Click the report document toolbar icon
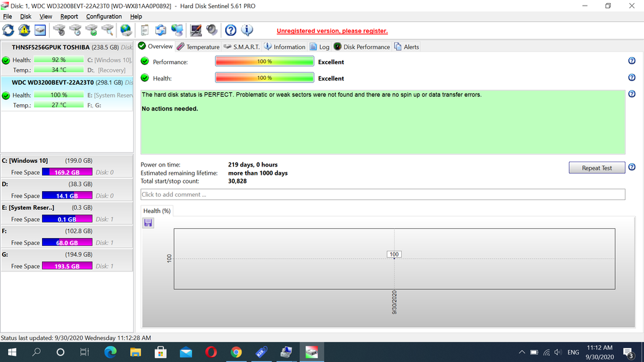The image size is (644, 362). (x=145, y=30)
